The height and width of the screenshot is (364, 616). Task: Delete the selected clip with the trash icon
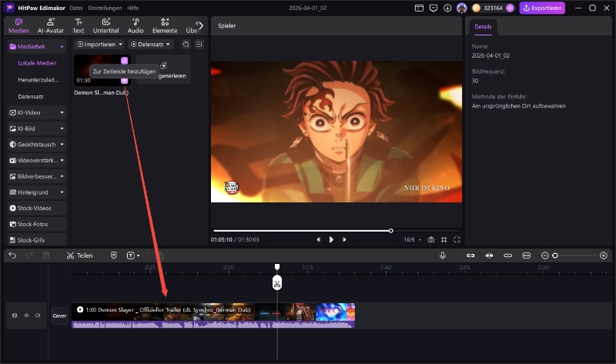click(x=46, y=255)
